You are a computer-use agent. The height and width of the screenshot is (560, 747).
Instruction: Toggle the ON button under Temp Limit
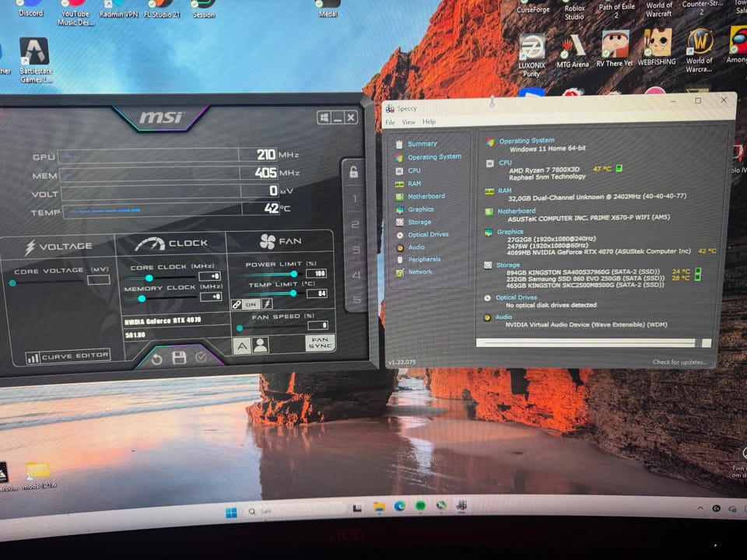(251, 304)
